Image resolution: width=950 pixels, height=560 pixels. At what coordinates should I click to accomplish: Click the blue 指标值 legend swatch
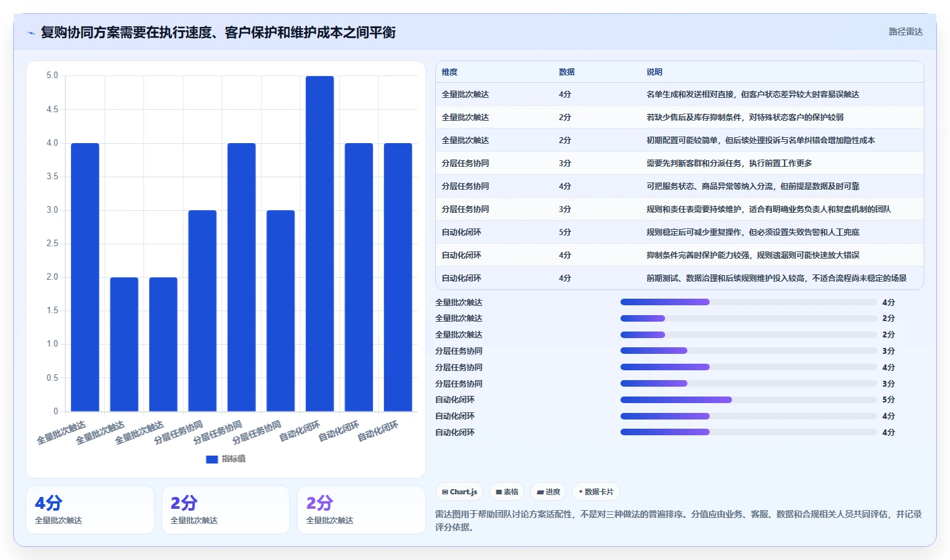211,459
